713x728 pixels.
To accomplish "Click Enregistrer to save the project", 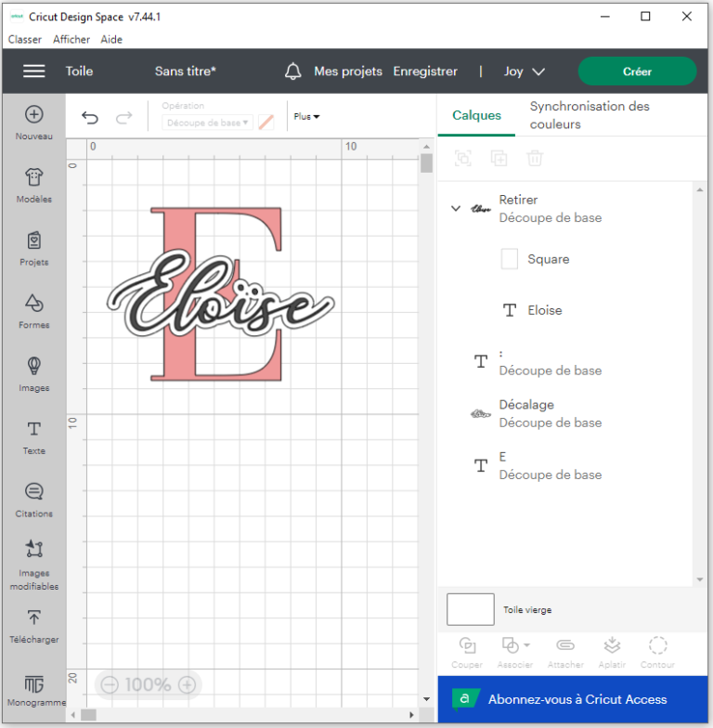I will point(425,71).
